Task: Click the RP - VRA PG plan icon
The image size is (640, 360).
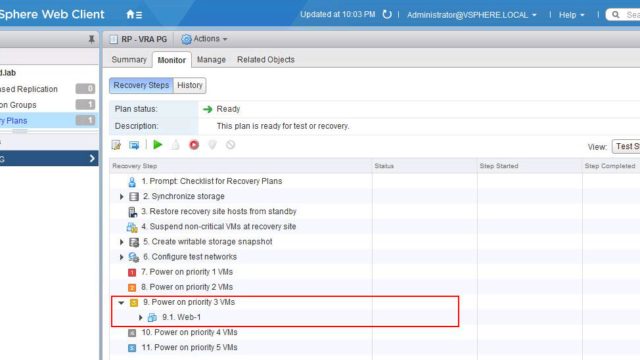Action: pos(113,39)
